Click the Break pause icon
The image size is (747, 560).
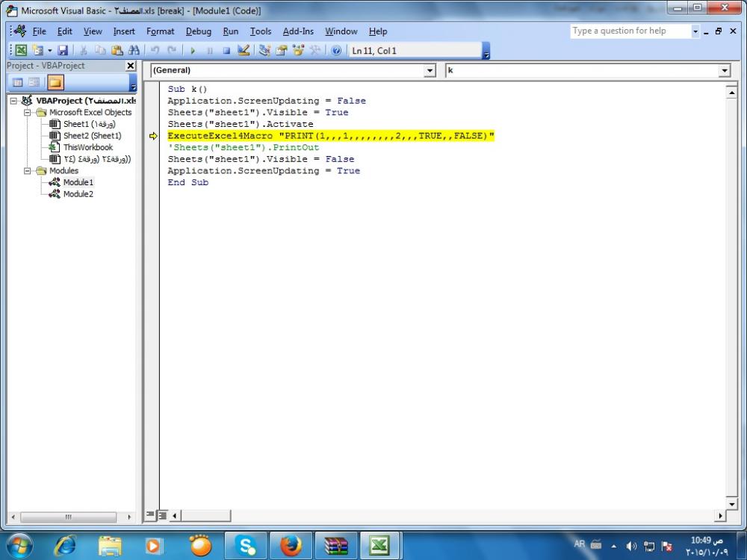210,50
